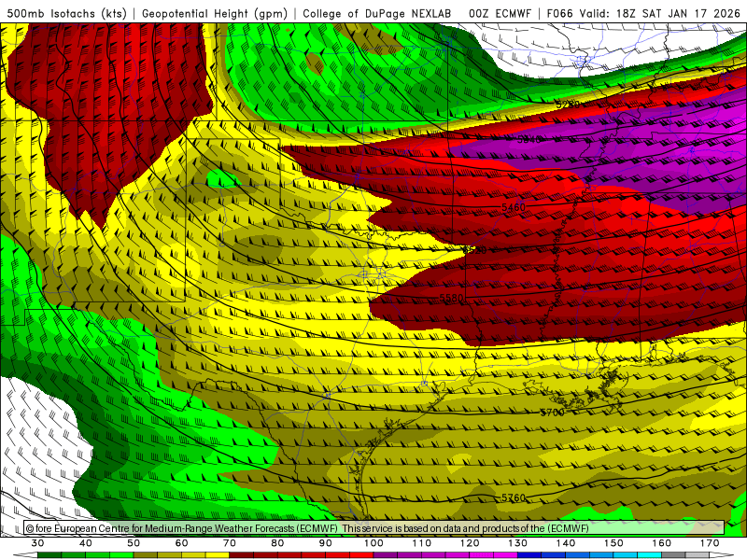Click the 170 value on the color scale
The width and height of the screenshot is (747, 560).
[710, 543]
